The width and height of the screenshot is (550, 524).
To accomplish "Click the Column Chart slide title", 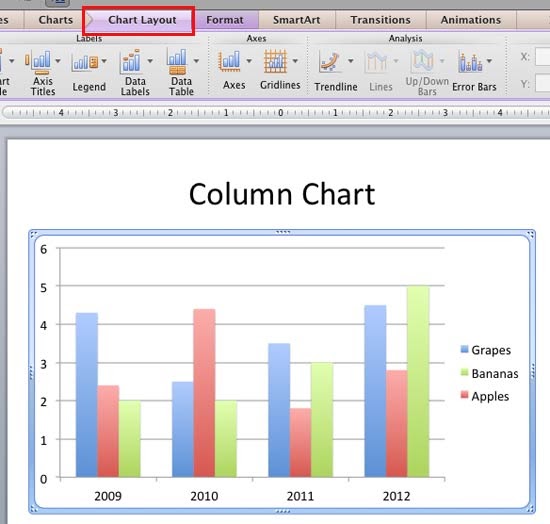I will pyautogui.click(x=282, y=194).
